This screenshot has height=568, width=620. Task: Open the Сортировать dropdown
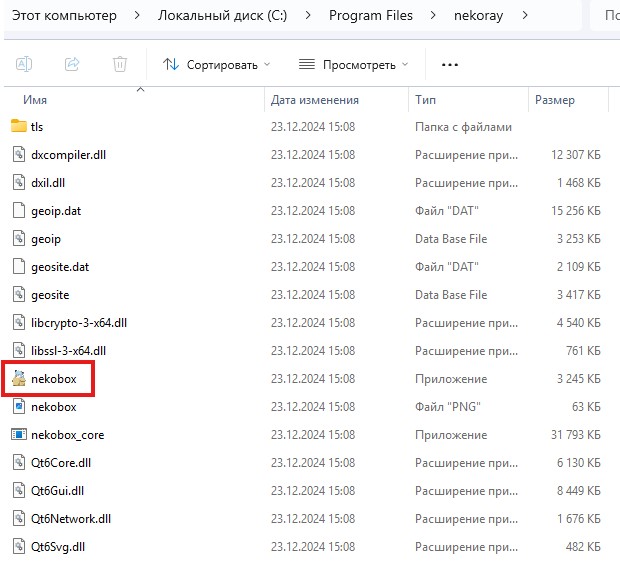pos(217,64)
